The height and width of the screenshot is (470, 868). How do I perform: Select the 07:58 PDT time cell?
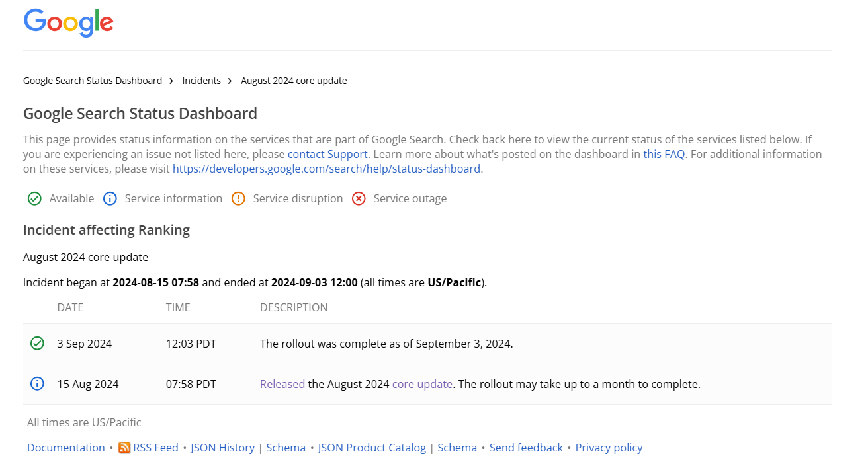pos(191,384)
